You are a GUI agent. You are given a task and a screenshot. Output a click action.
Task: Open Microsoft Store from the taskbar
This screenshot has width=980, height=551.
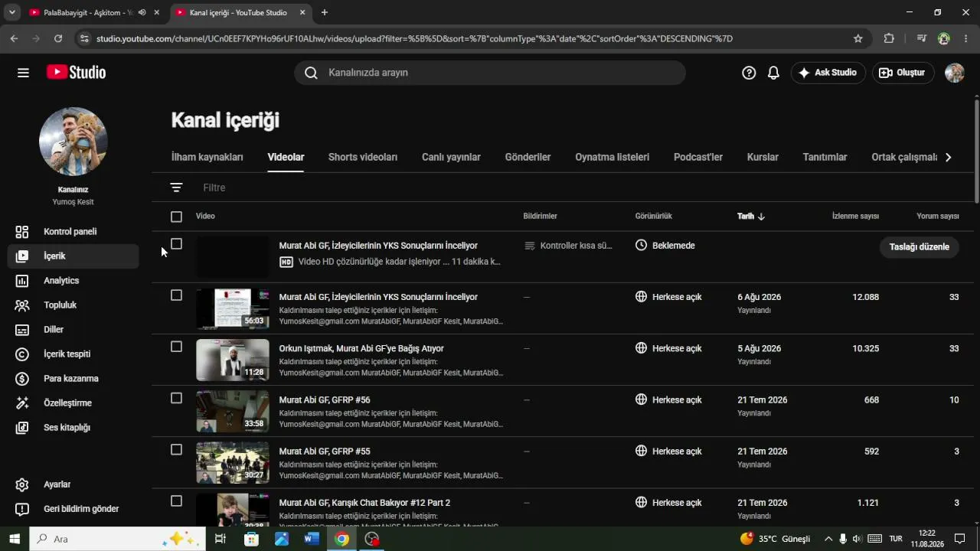[251, 539]
